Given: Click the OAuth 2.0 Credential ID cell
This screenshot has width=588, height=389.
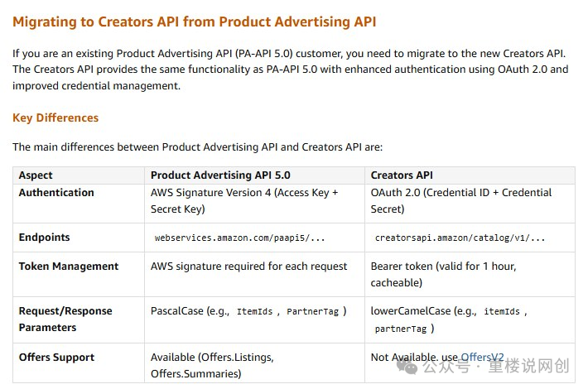Looking at the screenshot, I should pyautogui.click(x=461, y=200).
